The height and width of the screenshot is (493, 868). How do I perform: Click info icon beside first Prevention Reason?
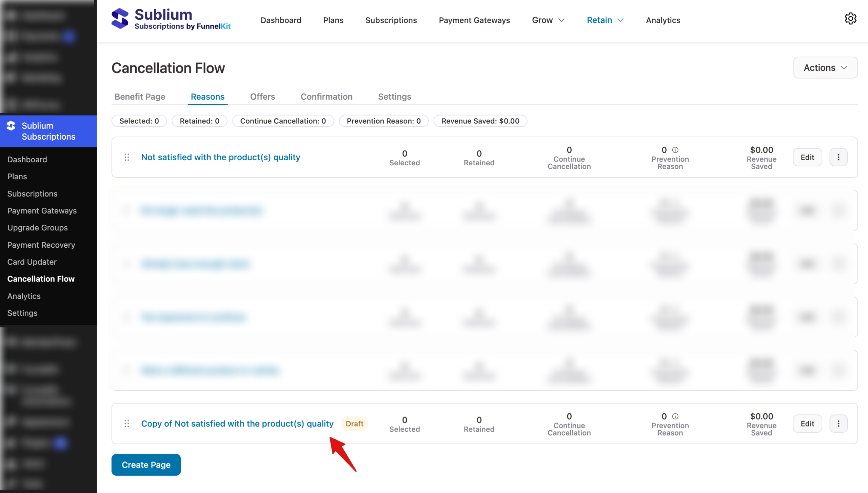(675, 150)
